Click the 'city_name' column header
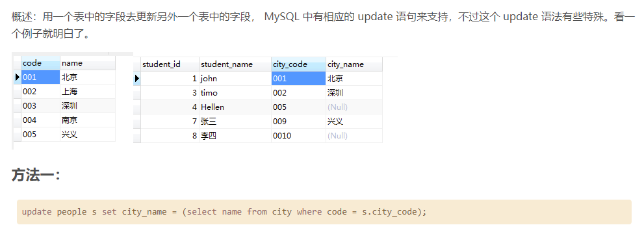The image size is (644, 238). click(354, 64)
